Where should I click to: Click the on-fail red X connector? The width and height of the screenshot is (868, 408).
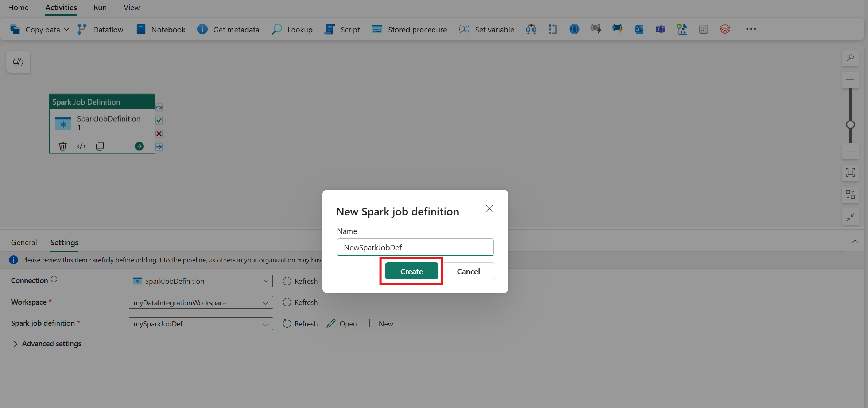coord(159,134)
